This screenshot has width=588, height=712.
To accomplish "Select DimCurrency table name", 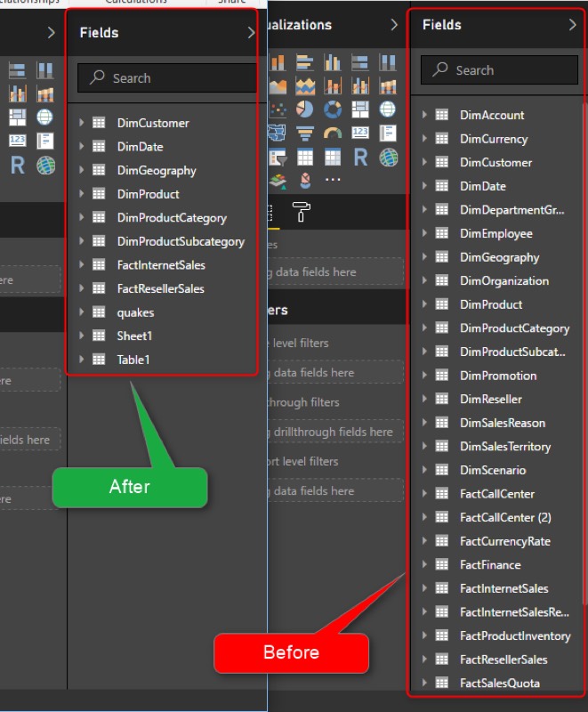I will pos(494,139).
